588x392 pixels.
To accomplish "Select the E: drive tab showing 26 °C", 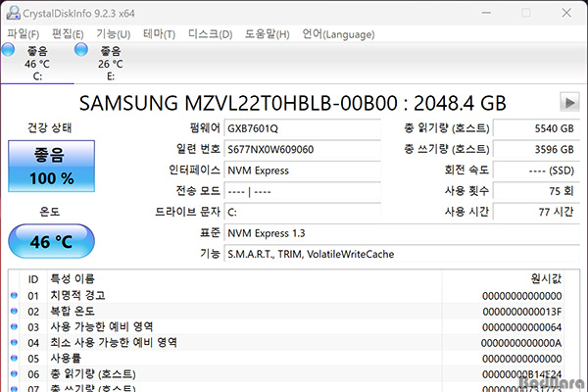I will coord(111,63).
